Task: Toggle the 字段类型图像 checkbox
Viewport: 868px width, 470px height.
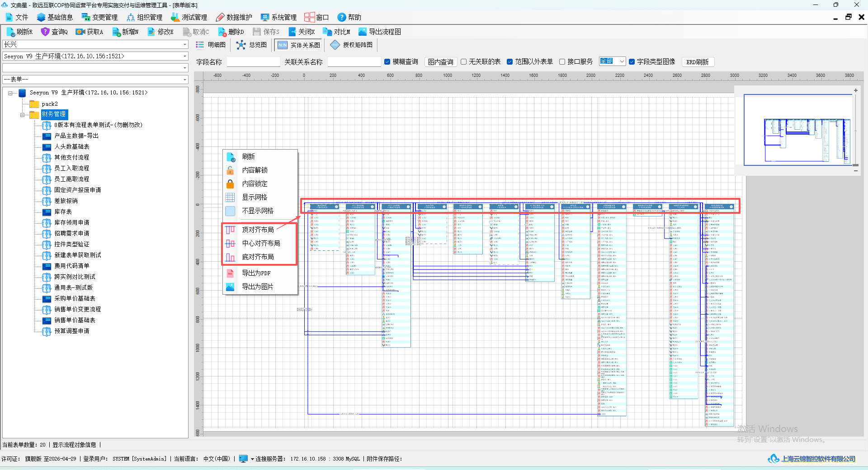Action: 632,62
